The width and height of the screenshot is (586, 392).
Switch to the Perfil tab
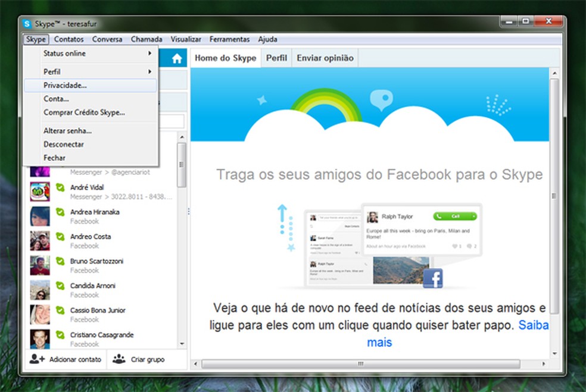click(x=276, y=58)
